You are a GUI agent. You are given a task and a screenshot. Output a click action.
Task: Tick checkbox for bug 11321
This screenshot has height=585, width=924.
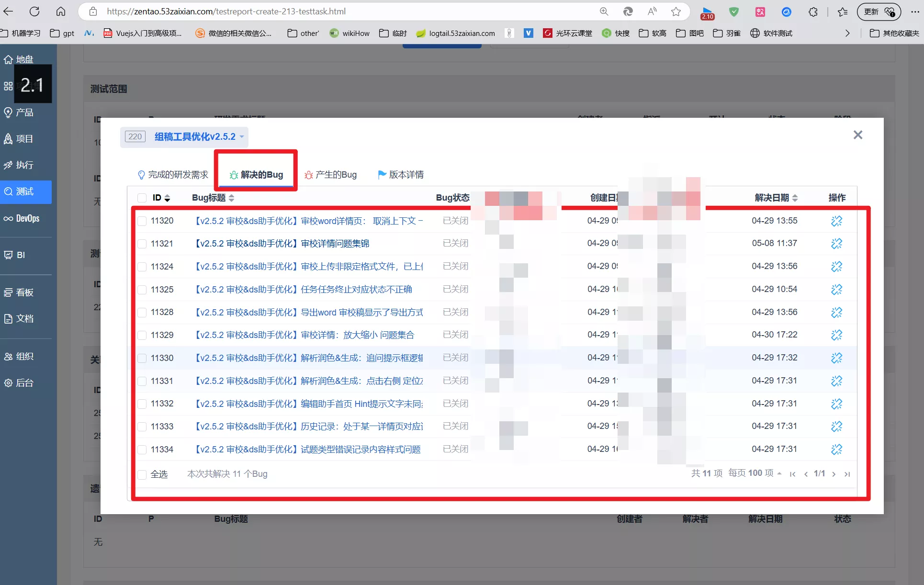pos(142,244)
